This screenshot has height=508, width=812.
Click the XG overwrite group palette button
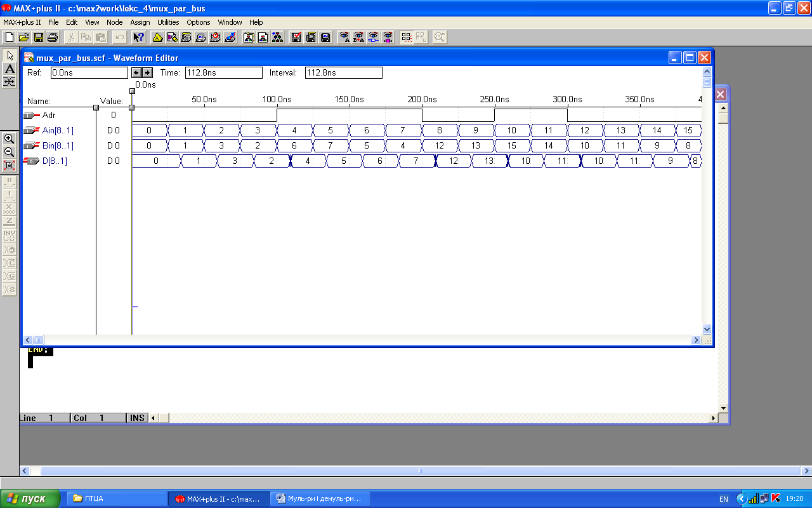[10, 276]
